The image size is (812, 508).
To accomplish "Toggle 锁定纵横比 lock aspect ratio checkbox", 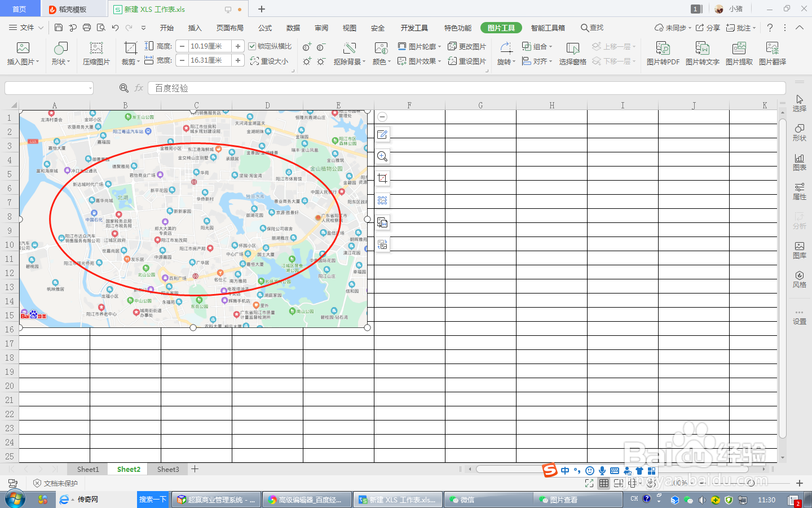I will [x=253, y=46].
